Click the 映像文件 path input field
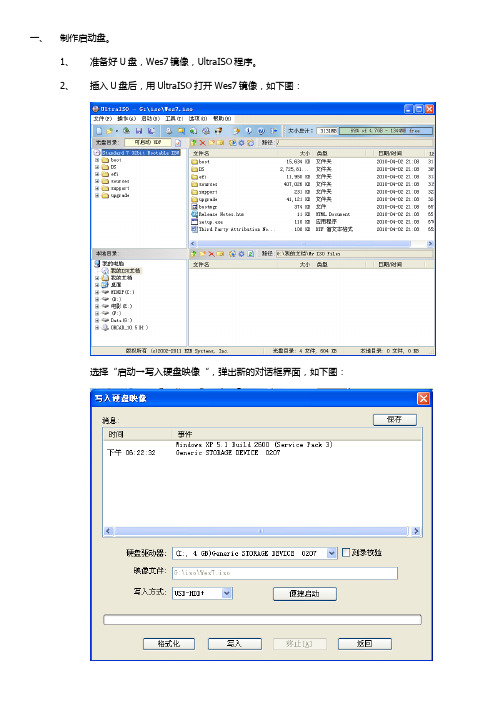Viewport: 496px width, 702px height. click(285, 573)
